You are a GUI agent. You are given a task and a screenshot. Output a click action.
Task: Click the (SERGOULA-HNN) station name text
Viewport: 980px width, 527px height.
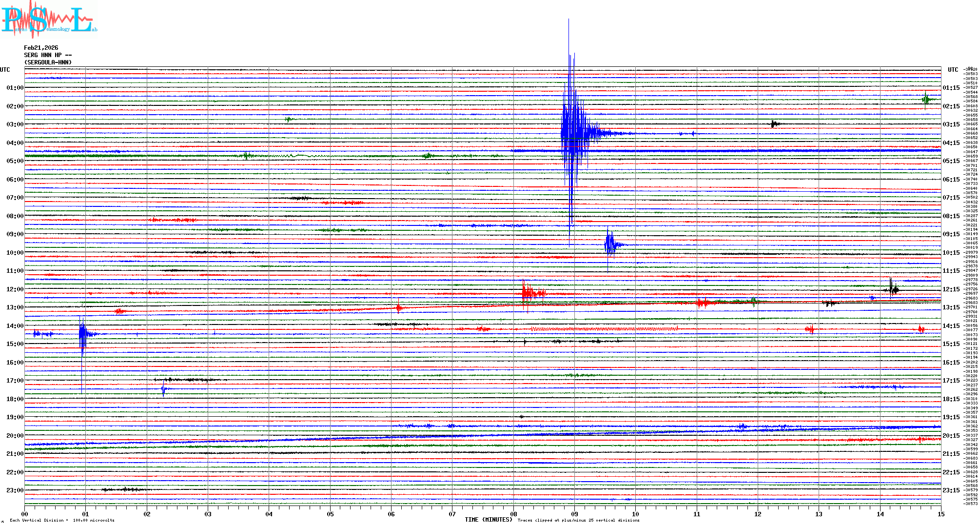(48, 62)
